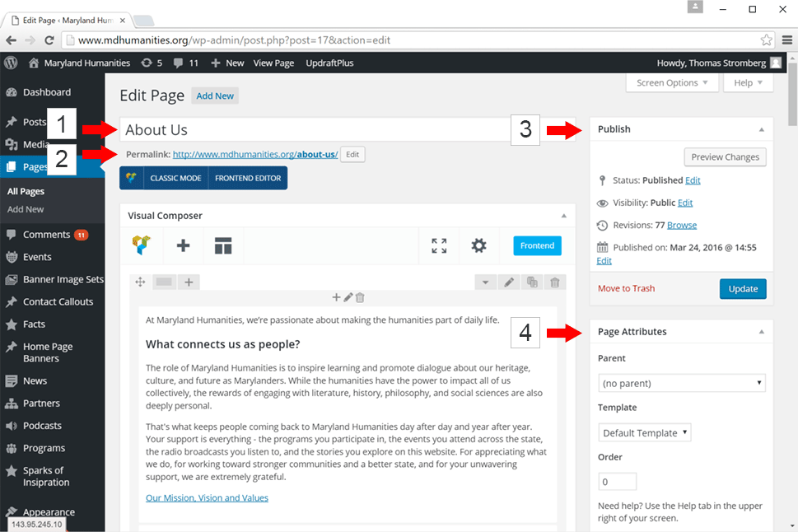Add to column with small plus icon
The width and height of the screenshot is (798, 532).
[336, 297]
